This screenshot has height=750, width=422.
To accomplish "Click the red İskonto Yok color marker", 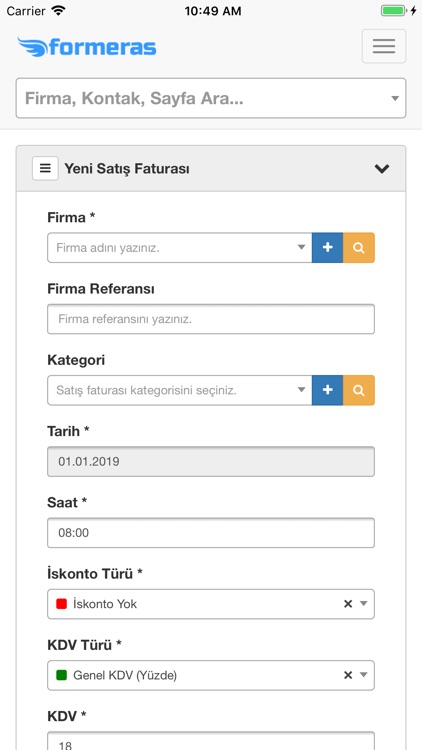I will pos(61,604).
